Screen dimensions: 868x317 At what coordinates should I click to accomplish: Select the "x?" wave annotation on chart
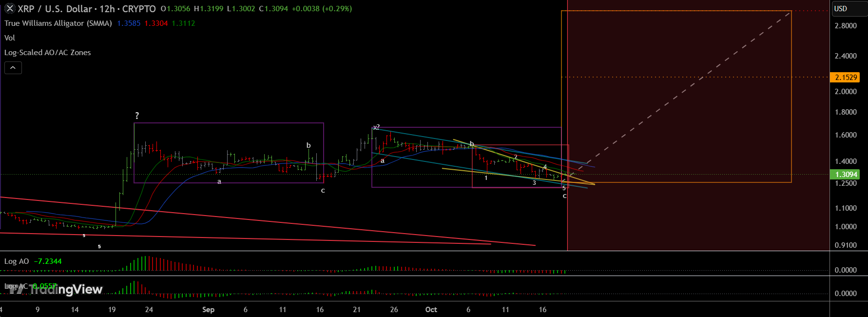click(376, 127)
